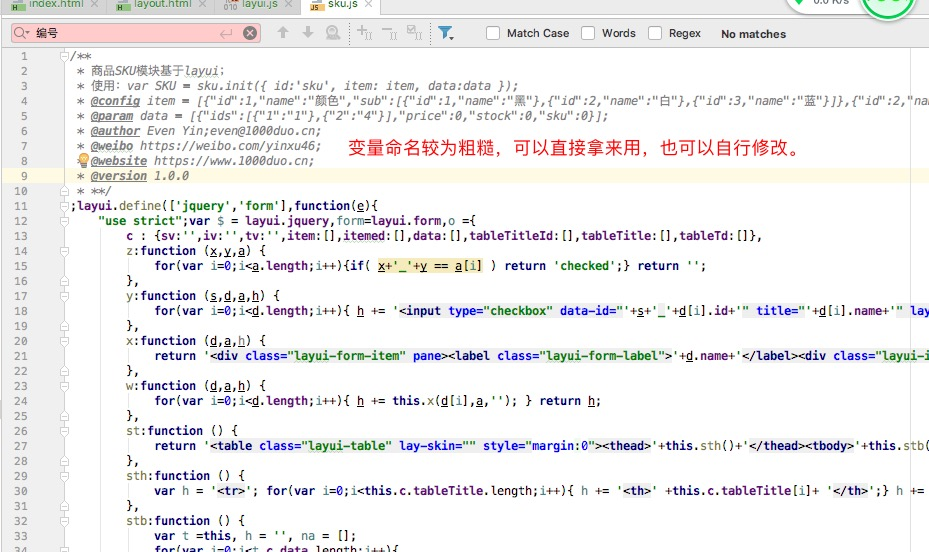Screen dimensions: 929x552
Task: Collapse the stb:function fold on line 32
Action: [x=64, y=521]
